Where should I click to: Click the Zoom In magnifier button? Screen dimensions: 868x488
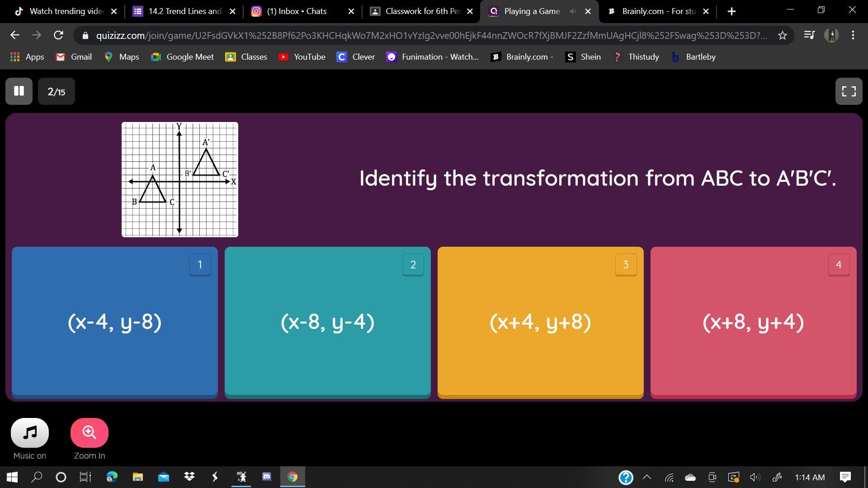point(90,433)
